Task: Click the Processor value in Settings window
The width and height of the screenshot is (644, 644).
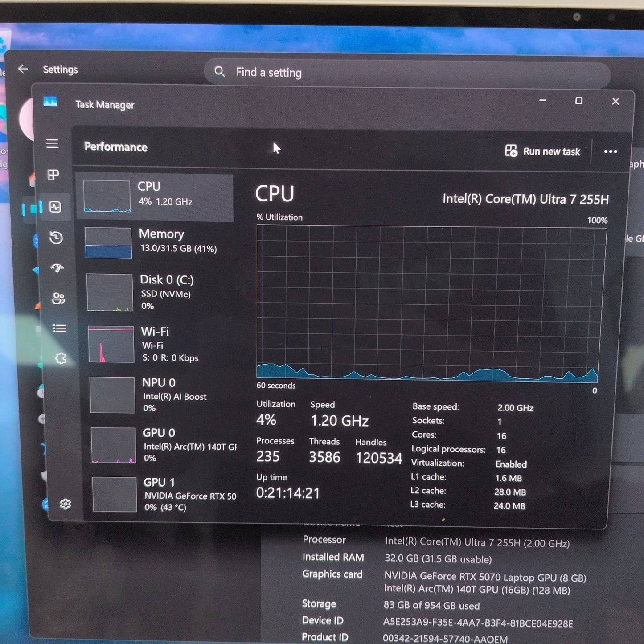Action: point(477,543)
